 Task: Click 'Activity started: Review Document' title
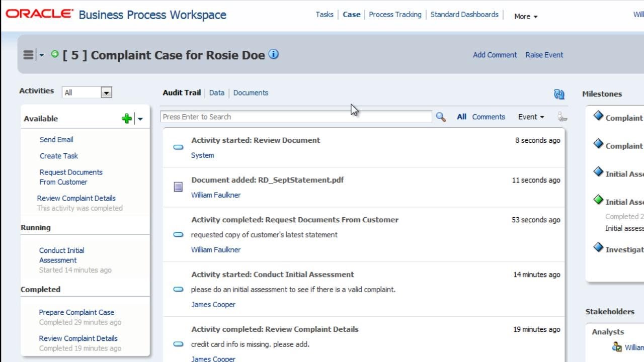[256, 140]
